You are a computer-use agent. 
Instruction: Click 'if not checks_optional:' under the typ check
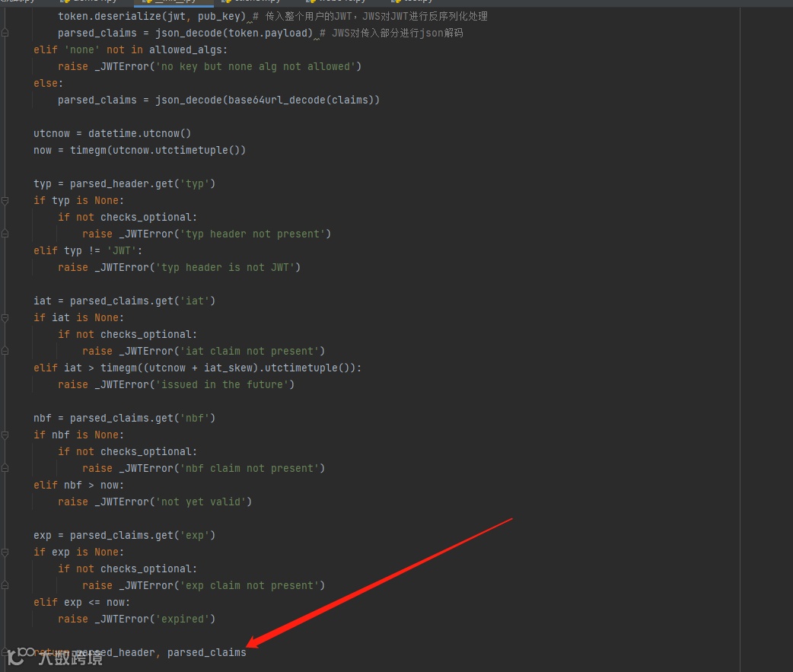(127, 217)
